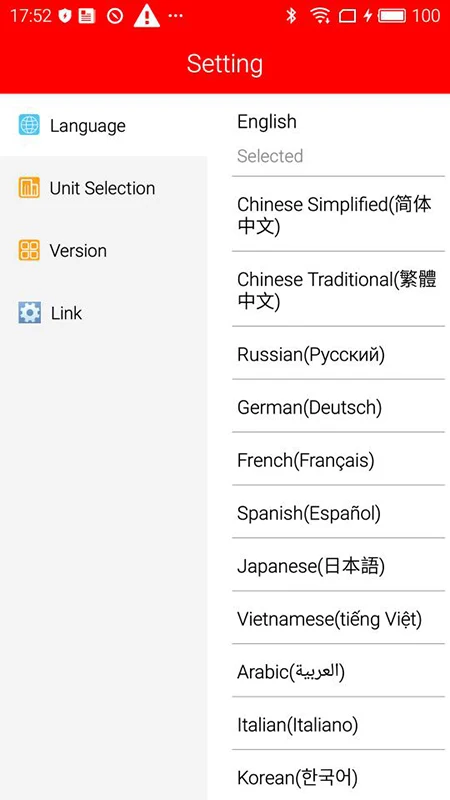Switch language to Russian
This screenshot has width=450, height=800.
tap(338, 353)
